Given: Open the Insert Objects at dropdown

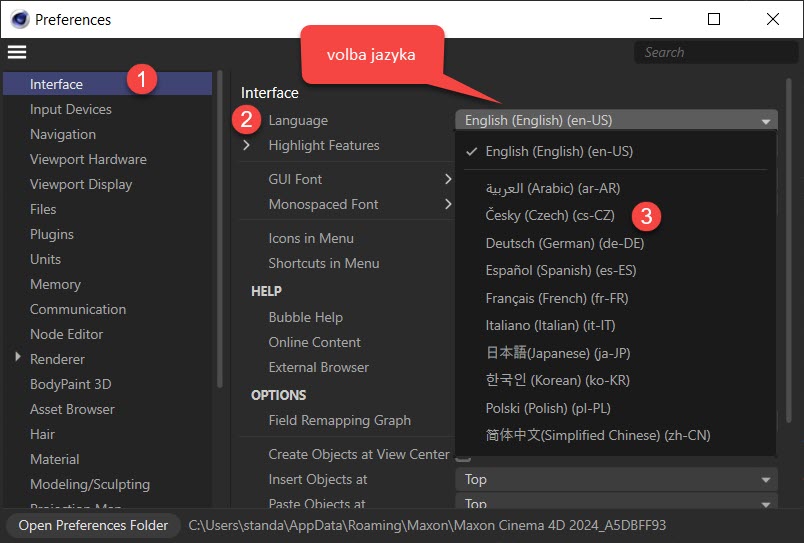Looking at the screenshot, I should 615,480.
